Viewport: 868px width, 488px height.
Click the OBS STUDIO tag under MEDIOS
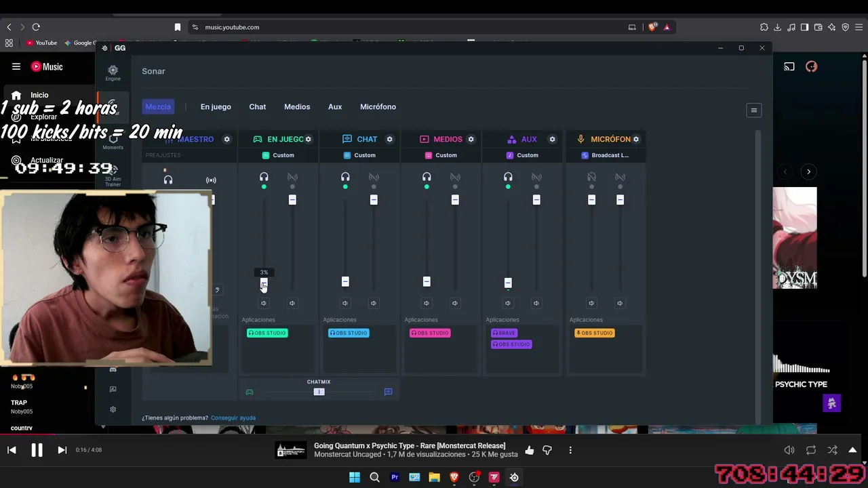point(430,333)
